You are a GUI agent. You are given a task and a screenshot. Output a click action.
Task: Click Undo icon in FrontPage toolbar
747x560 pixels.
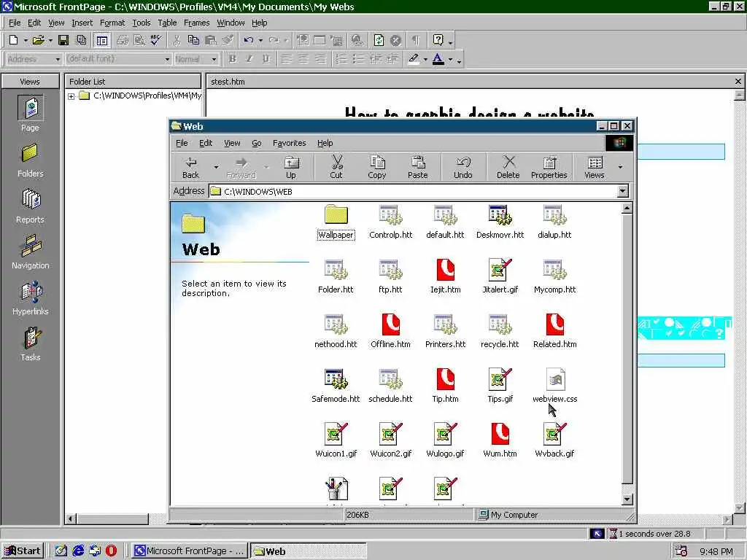tap(248, 41)
